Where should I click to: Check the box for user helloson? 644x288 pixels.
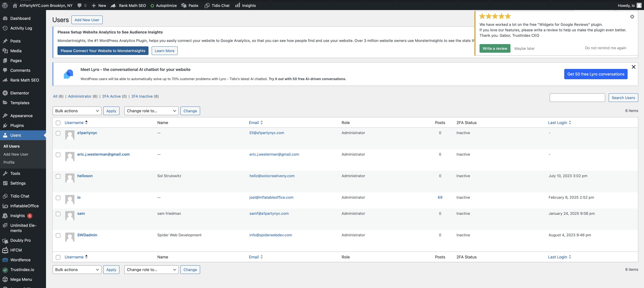point(58,176)
